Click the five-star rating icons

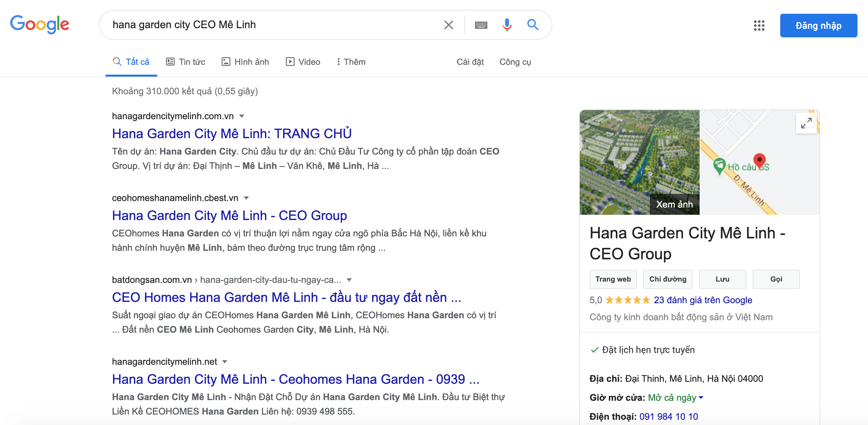[x=627, y=300]
